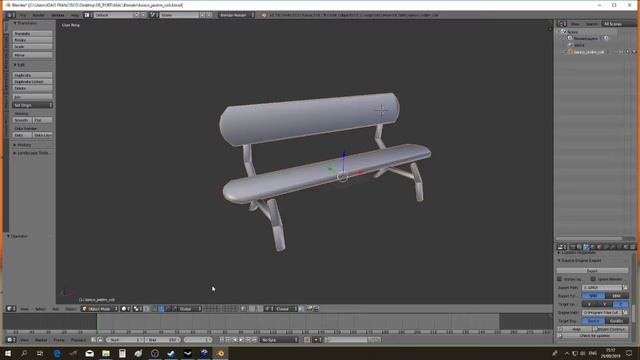Open the Help menu

75,15
